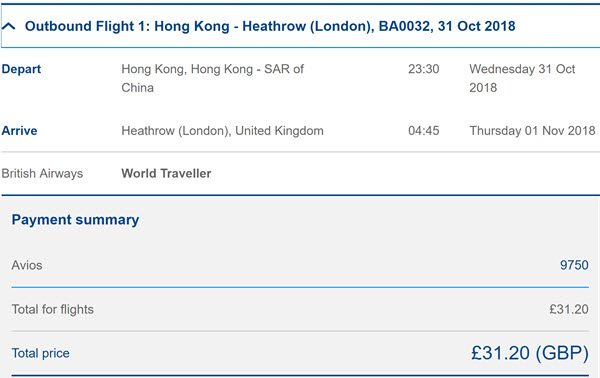The width and height of the screenshot is (600, 378).
Task: Click the Thursday 01 Nov 2018 arrival date
Action: (x=532, y=131)
